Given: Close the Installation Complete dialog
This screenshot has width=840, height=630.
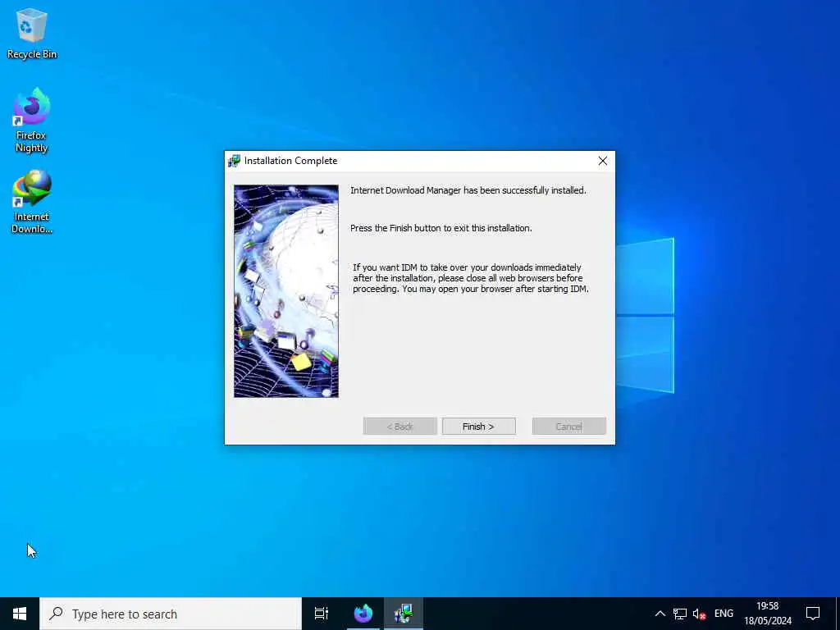Looking at the screenshot, I should click(x=603, y=161).
